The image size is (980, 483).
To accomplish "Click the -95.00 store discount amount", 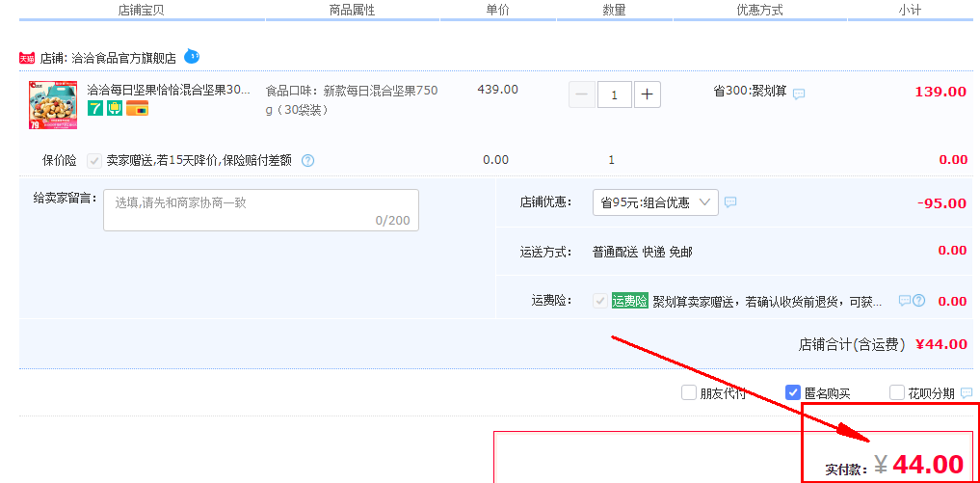I will pyautogui.click(x=941, y=203).
